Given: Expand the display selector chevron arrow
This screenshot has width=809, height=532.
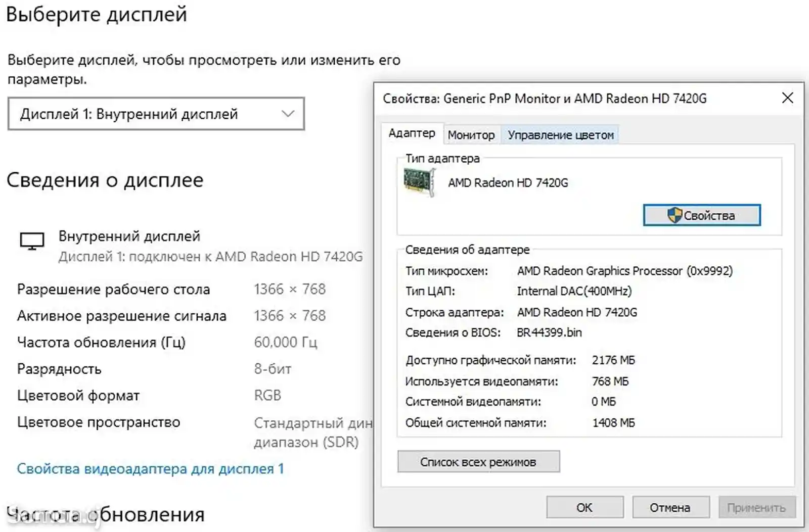Looking at the screenshot, I should (x=288, y=114).
